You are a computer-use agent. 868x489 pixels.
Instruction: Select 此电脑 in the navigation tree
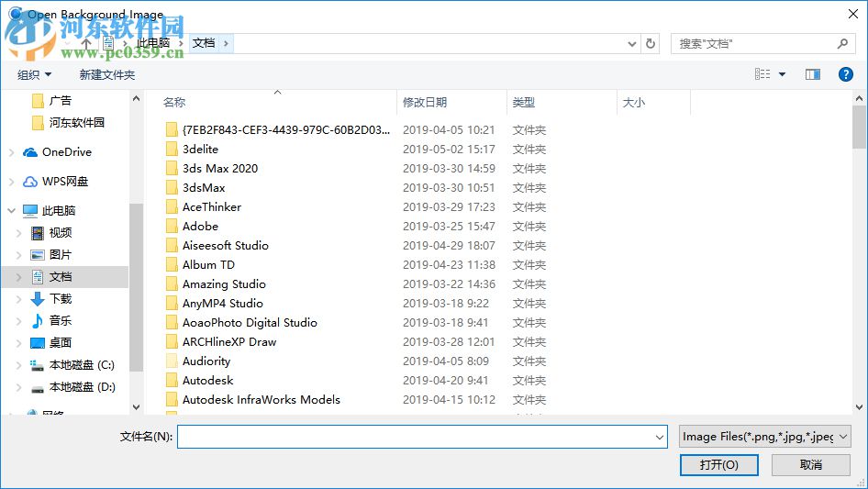tap(50, 210)
